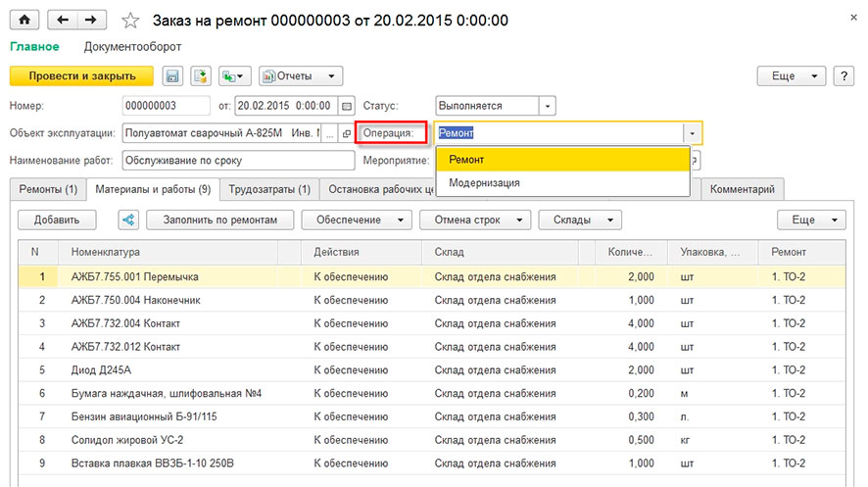The image size is (868, 487).
Task: Click quantity 0,500 in Солидол row
Action: pos(641,440)
